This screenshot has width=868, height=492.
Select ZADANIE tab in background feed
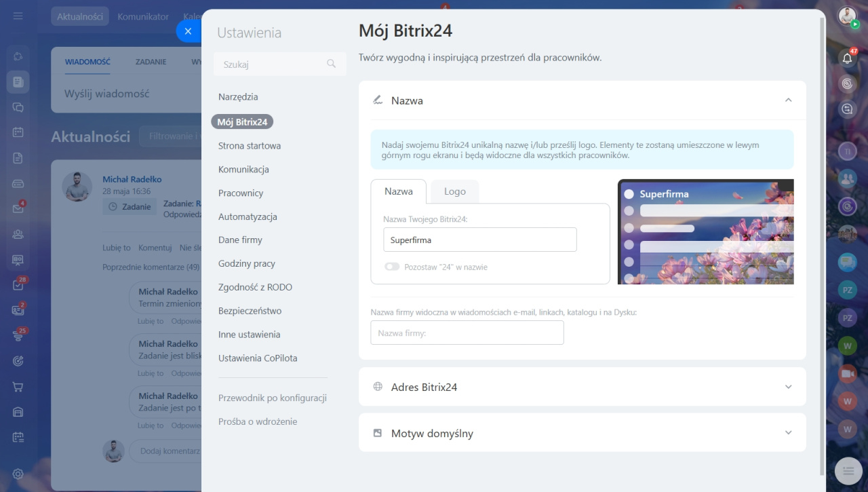tap(151, 62)
